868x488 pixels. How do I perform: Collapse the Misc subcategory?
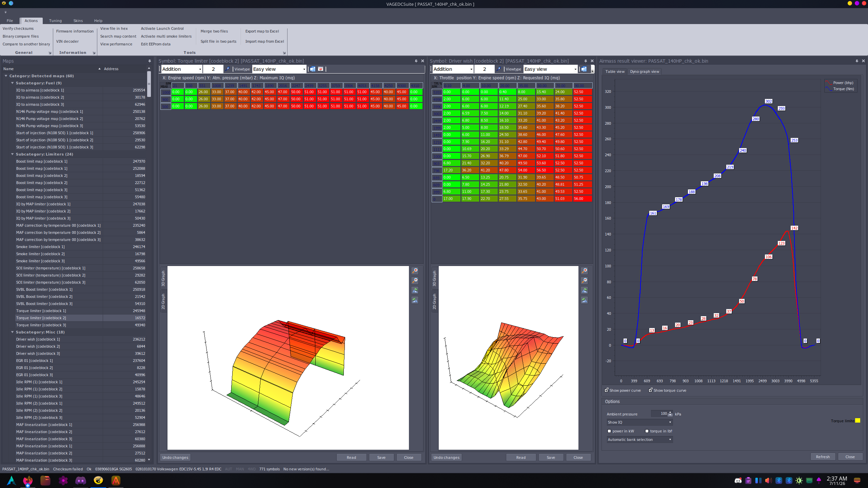[x=13, y=332]
